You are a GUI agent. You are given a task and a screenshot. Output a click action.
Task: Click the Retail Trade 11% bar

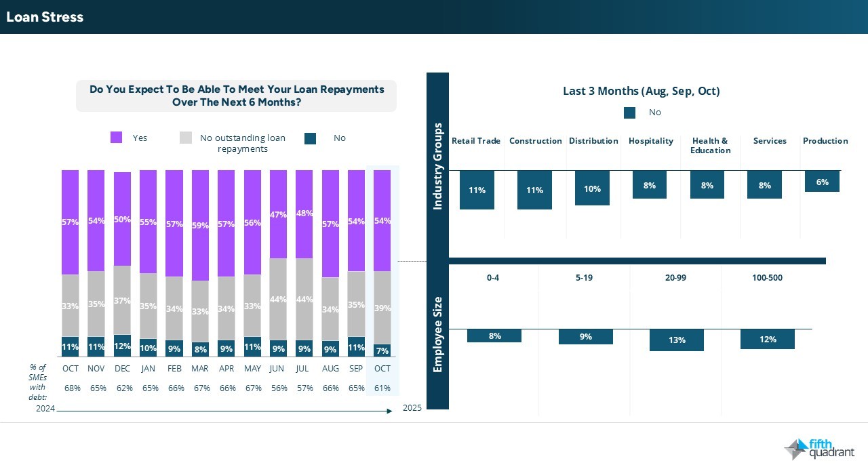point(477,190)
